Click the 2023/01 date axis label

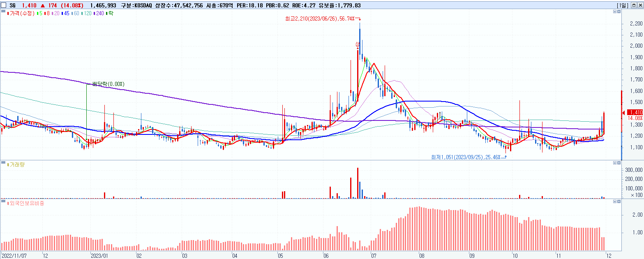[99, 255]
